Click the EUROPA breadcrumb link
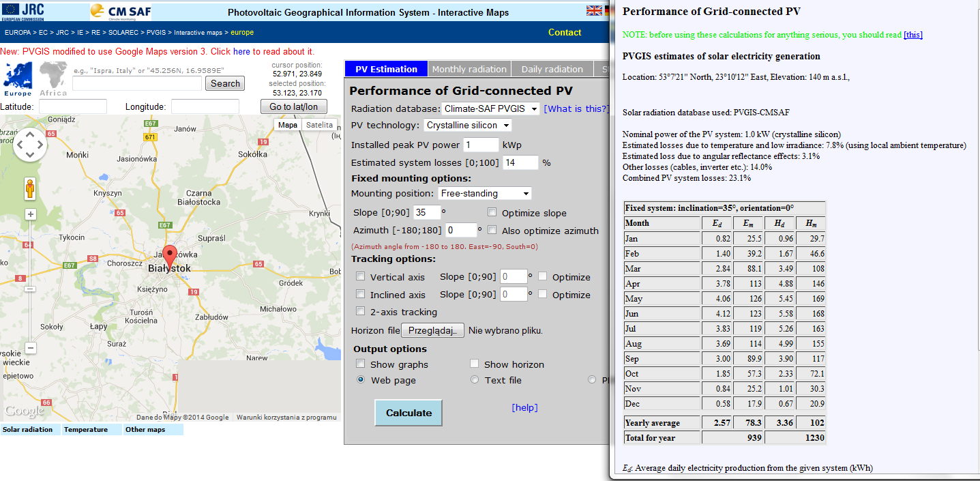Image resolution: width=980 pixels, height=481 pixels. 18,32
